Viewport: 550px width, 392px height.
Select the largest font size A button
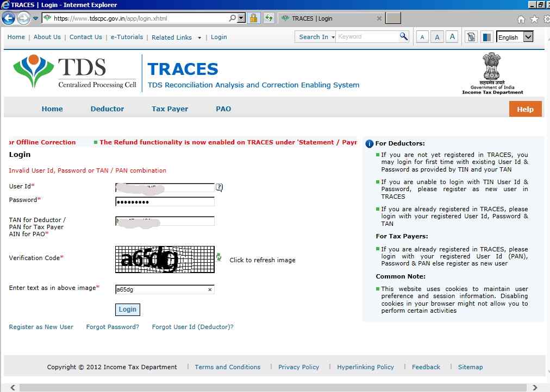pos(452,37)
